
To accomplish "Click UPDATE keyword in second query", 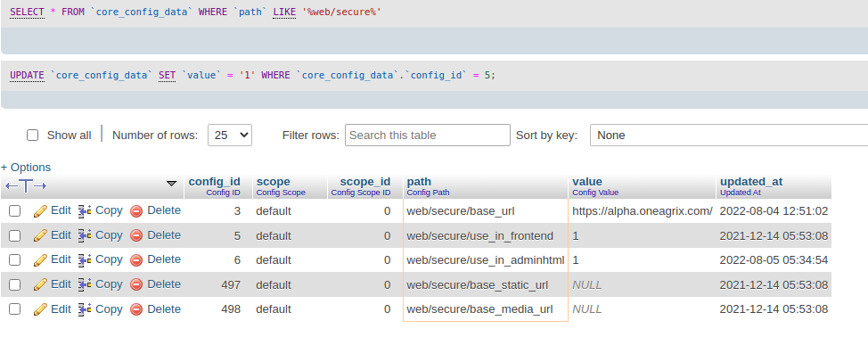I will point(27,75).
